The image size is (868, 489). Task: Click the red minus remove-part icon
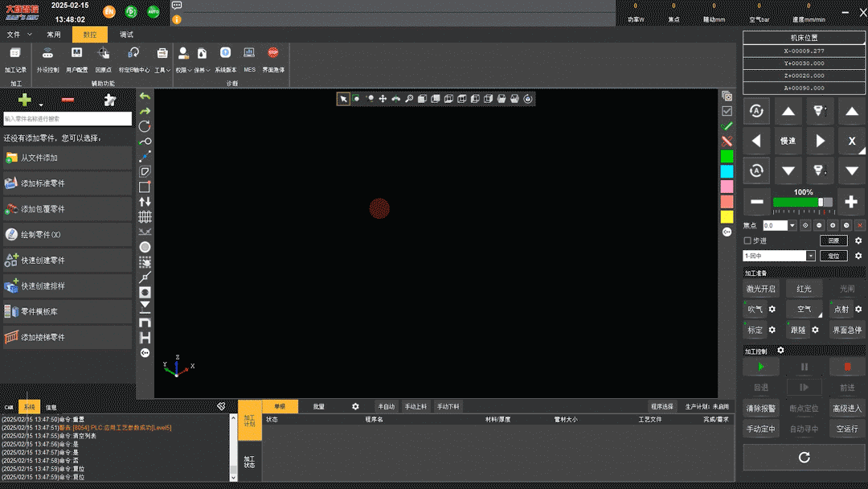pos(68,100)
